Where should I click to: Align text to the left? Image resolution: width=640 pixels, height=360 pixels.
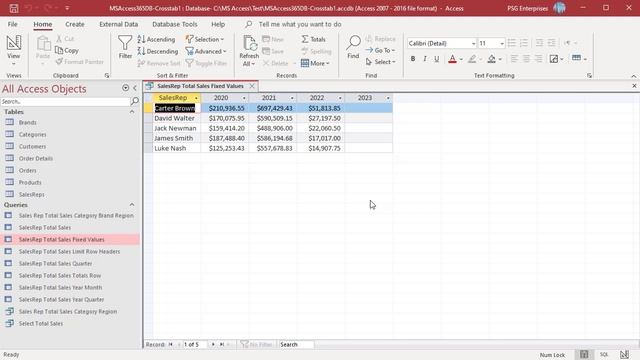(514, 59)
